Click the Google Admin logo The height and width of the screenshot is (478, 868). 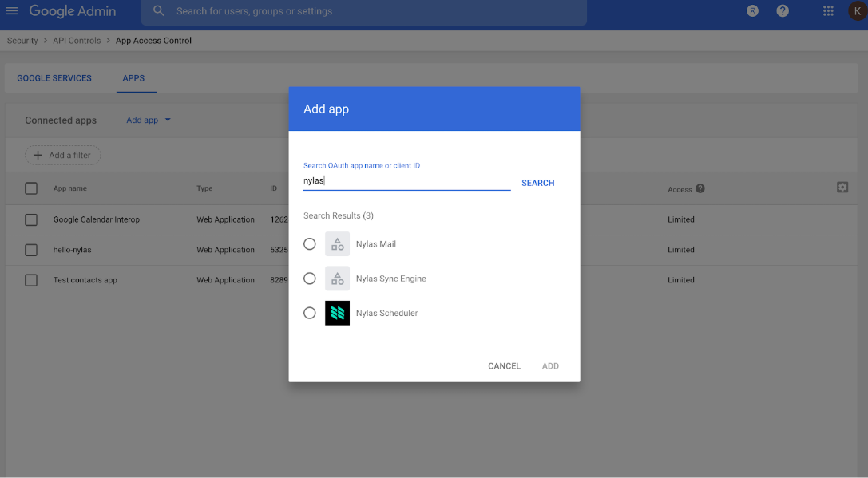(73, 11)
